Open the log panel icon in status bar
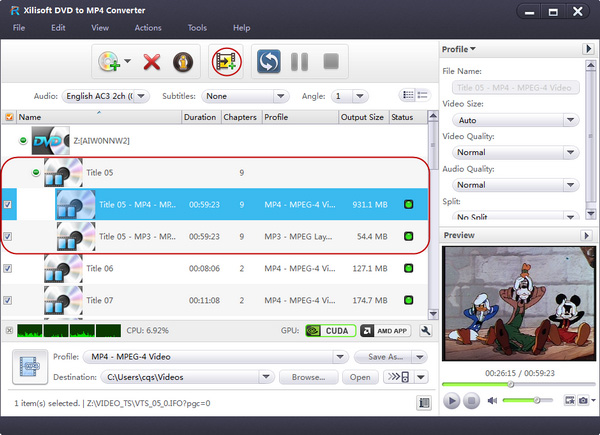This screenshot has height=435, width=600. pyautogui.click(x=424, y=402)
